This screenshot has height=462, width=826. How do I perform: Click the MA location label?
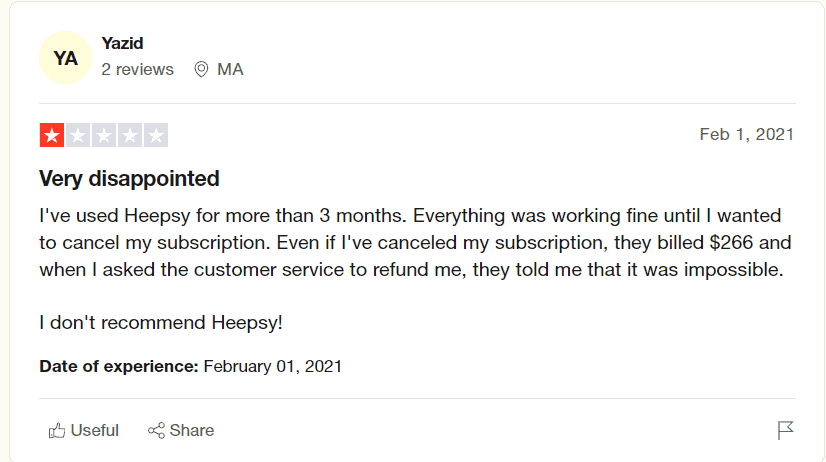(x=230, y=70)
